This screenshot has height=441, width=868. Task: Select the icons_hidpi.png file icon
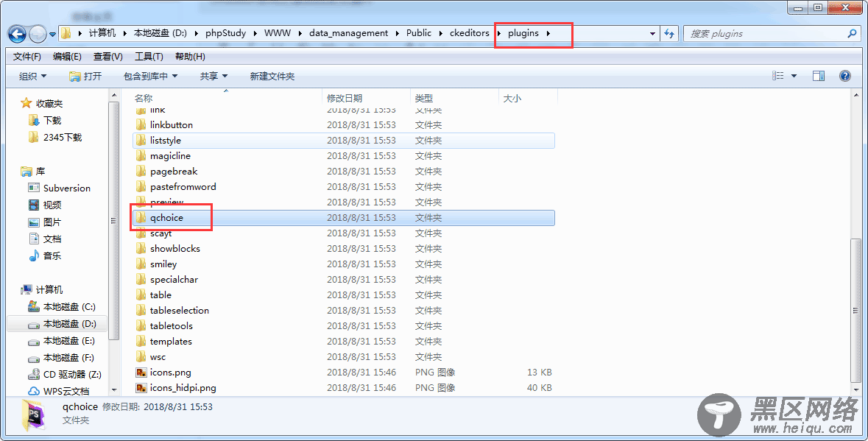141,388
